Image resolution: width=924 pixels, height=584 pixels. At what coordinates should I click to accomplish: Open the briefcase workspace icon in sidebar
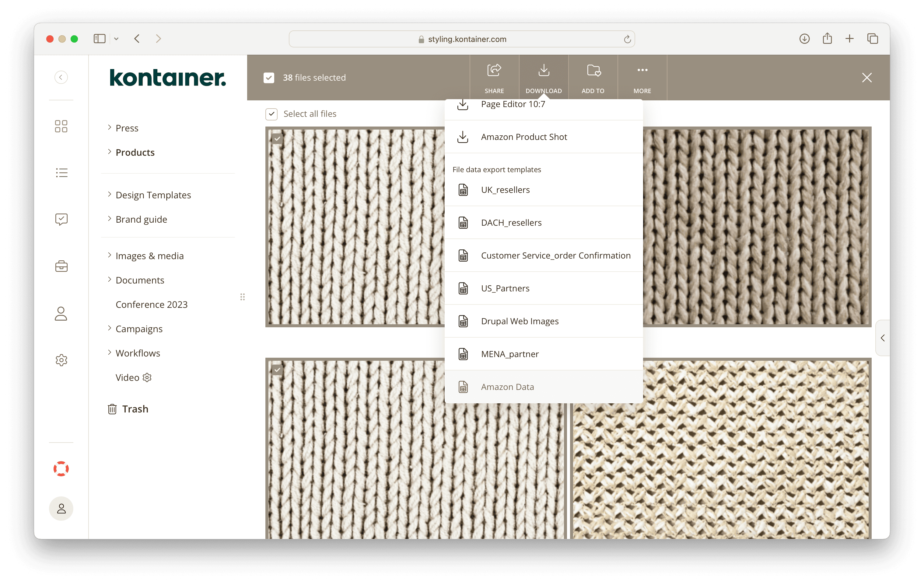click(x=61, y=266)
